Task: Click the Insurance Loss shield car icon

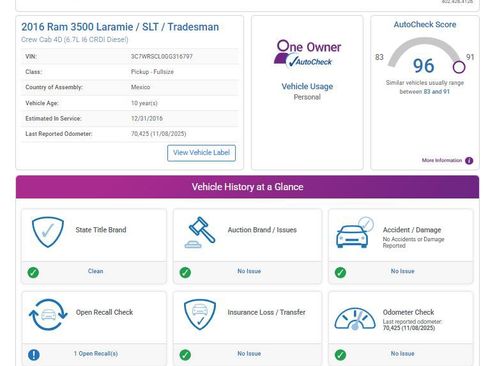Action: click(x=200, y=314)
